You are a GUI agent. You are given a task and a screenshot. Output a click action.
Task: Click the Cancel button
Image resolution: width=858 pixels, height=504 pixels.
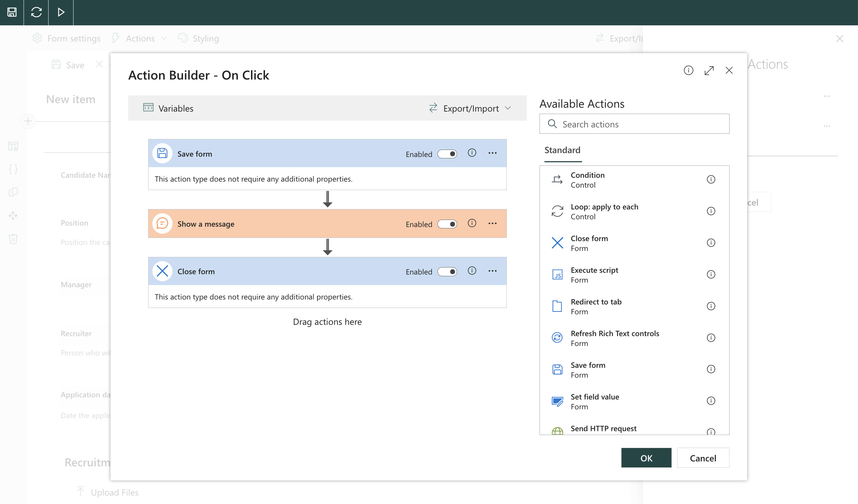(703, 458)
